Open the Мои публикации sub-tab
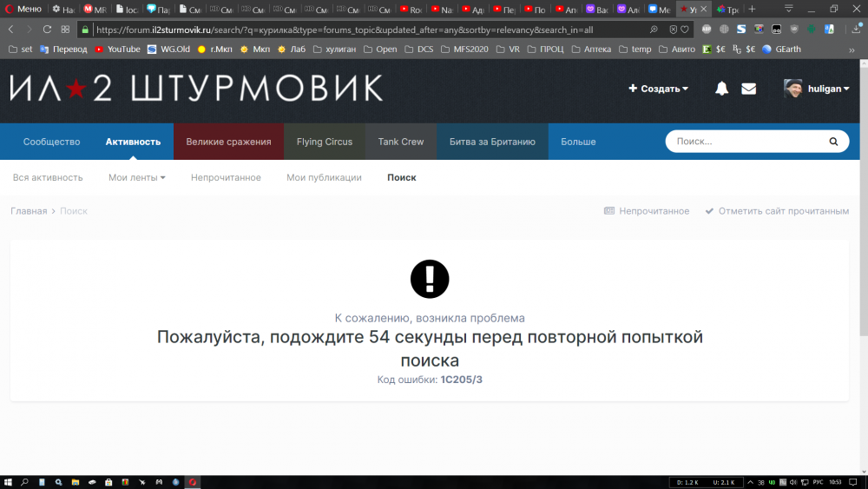 point(324,177)
